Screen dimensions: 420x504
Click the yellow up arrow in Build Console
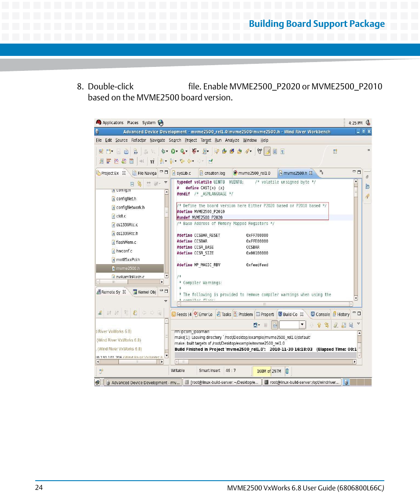[319, 325]
